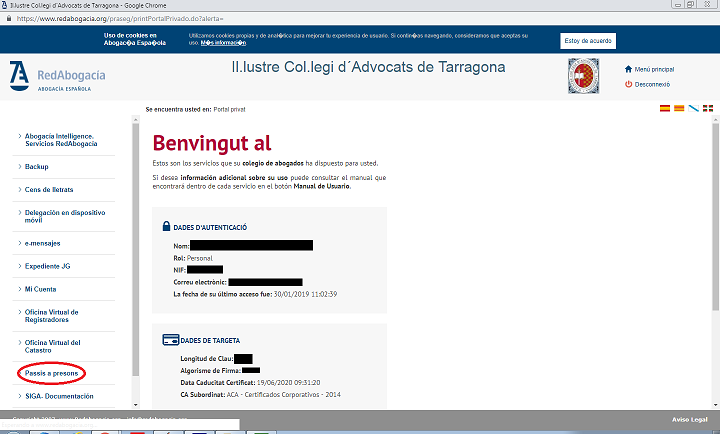Viewport: 720px width, 434px height.
Task: Switch language via the Basque flag
Action: click(x=708, y=108)
